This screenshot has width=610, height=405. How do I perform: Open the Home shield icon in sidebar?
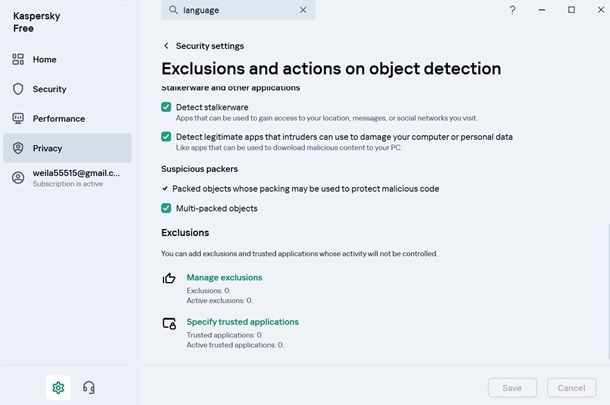[18, 59]
